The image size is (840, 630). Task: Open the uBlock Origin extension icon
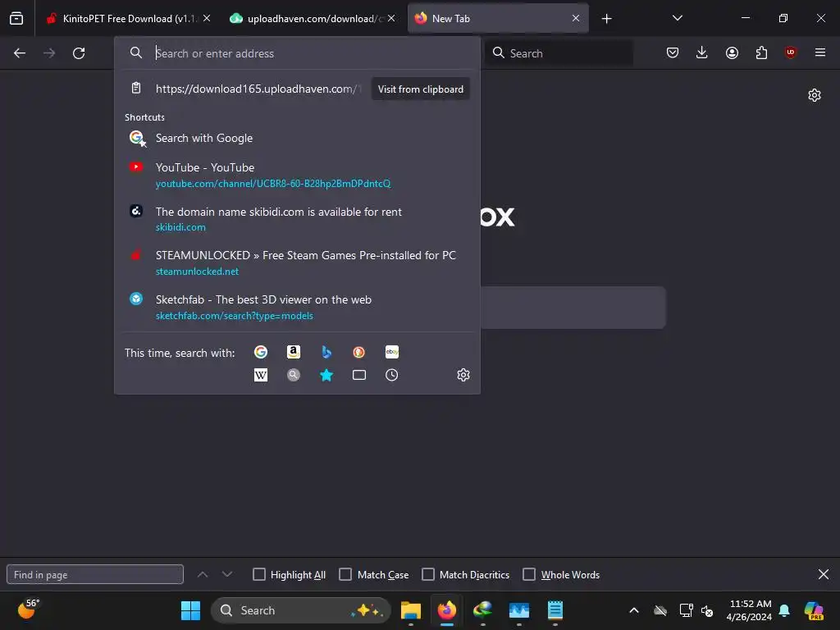[x=791, y=52]
